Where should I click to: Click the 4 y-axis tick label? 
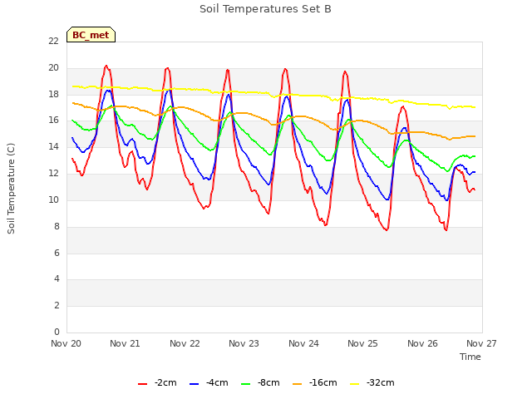57,279
